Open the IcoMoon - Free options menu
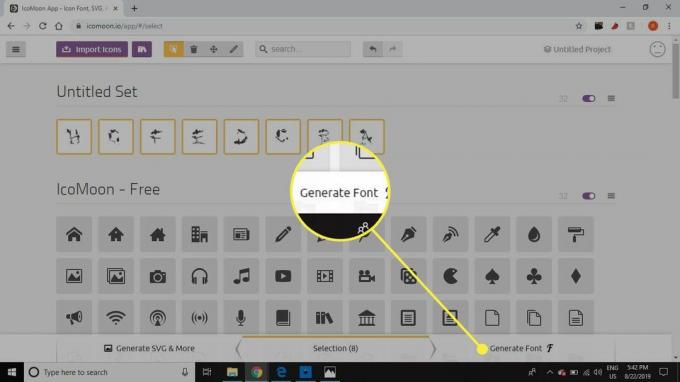 (611, 196)
